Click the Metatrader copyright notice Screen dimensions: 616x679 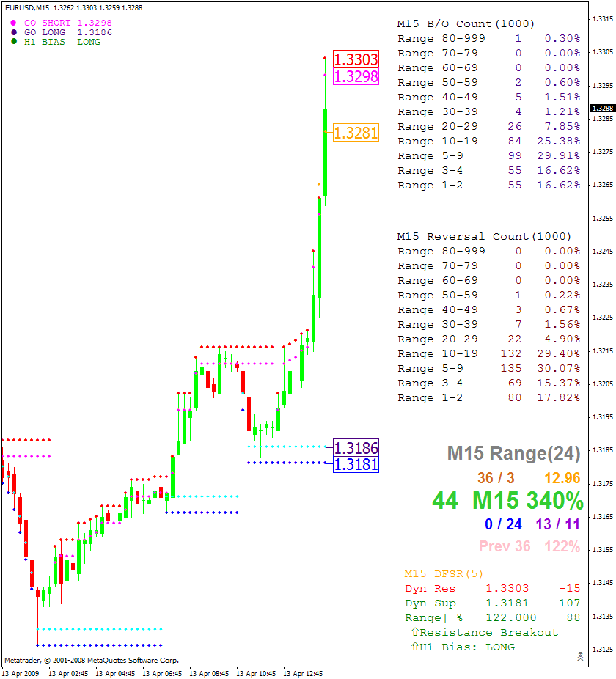[92, 661]
